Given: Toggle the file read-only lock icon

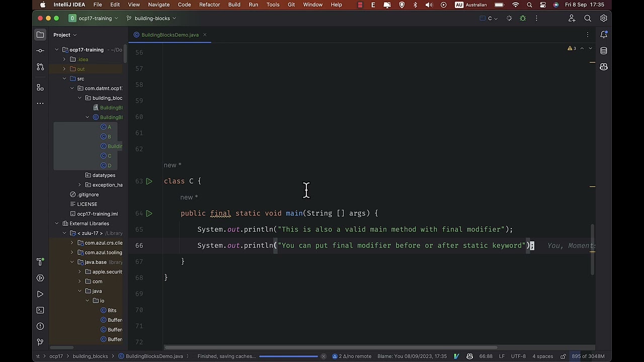Looking at the screenshot, I should tap(563, 356).
